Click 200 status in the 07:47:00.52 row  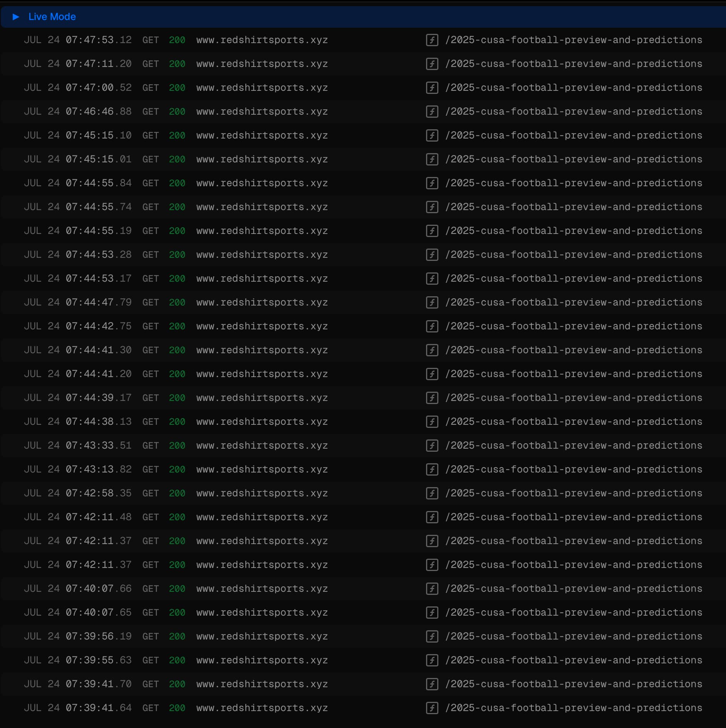coord(177,88)
